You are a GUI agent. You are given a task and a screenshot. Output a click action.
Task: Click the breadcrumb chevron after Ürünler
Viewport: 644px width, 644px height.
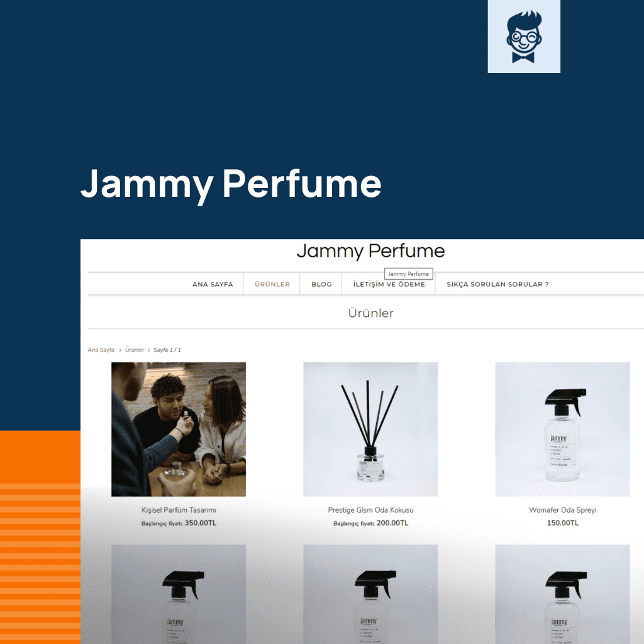(148, 350)
